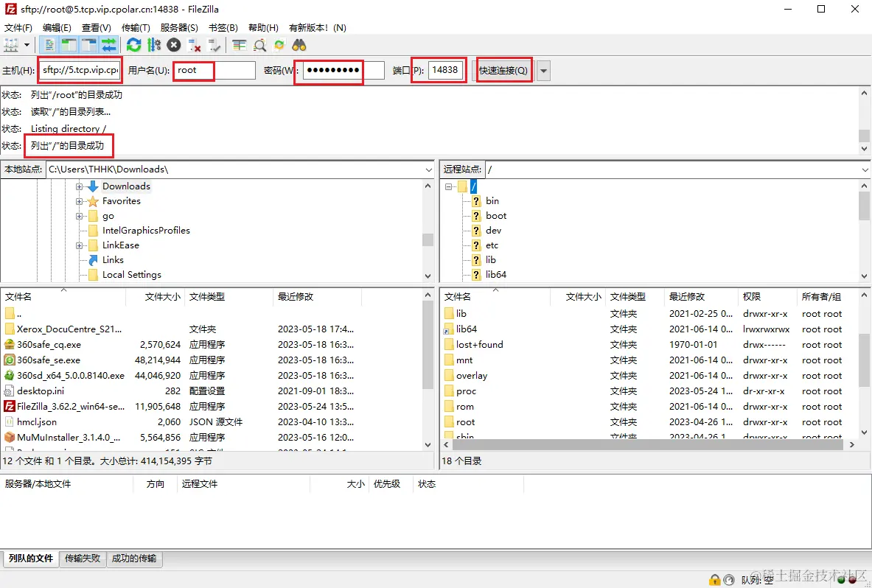
Task: Select the IntelGraphicsProfiles folder
Action: (x=146, y=231)
